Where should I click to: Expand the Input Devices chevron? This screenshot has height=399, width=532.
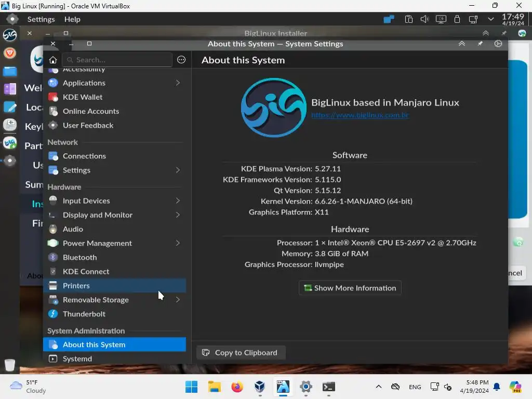click(178, 201)
